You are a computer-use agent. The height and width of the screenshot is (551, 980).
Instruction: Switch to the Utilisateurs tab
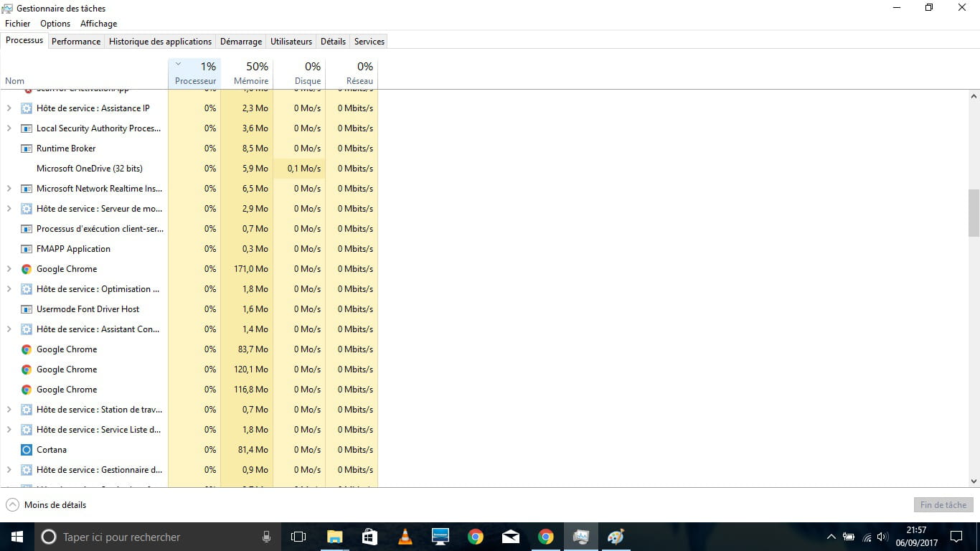tap(291, 42)
